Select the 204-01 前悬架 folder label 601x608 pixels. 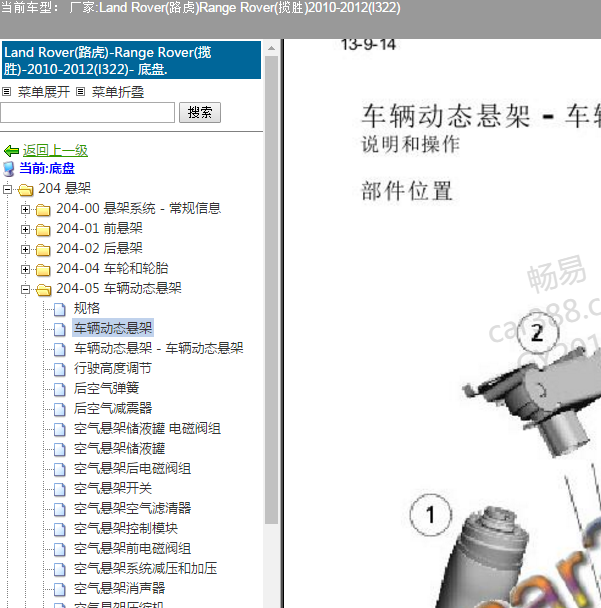[99, 228]
